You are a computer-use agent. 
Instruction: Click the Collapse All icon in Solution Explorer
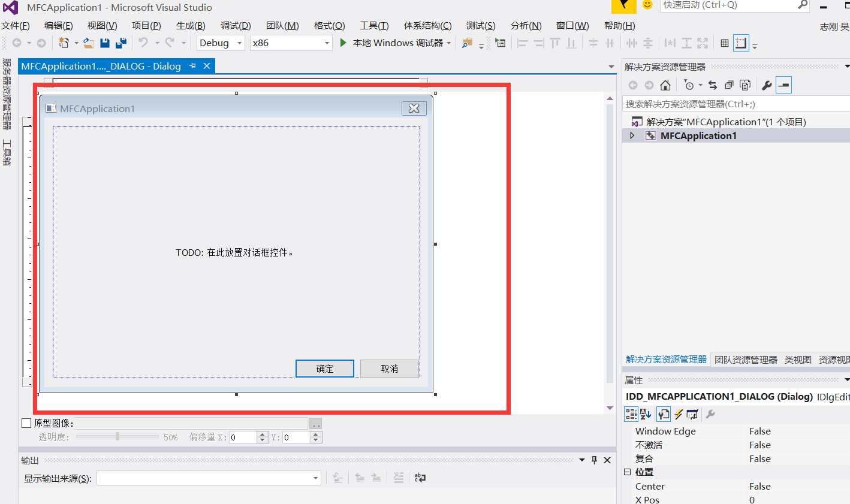click(729, 85)
